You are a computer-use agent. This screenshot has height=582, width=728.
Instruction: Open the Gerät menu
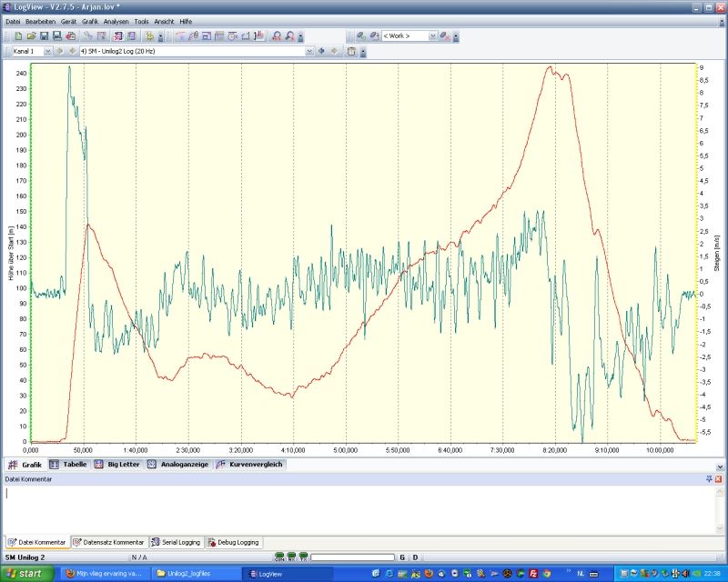coord(69,21)
